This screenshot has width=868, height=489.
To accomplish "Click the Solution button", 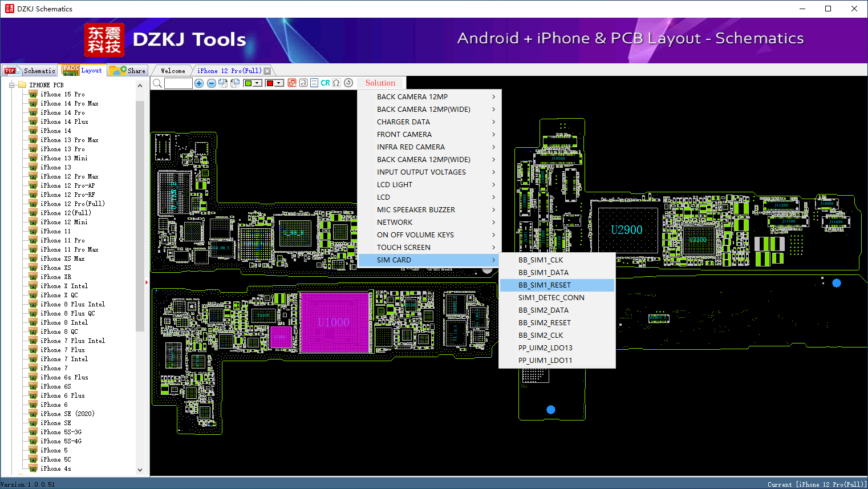I will pos(380,83).
